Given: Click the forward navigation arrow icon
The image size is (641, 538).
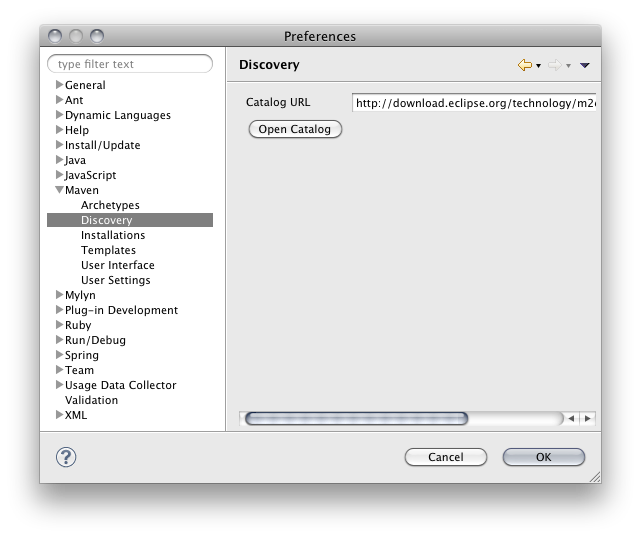Looking at the screenshot, I should [553, 65].
